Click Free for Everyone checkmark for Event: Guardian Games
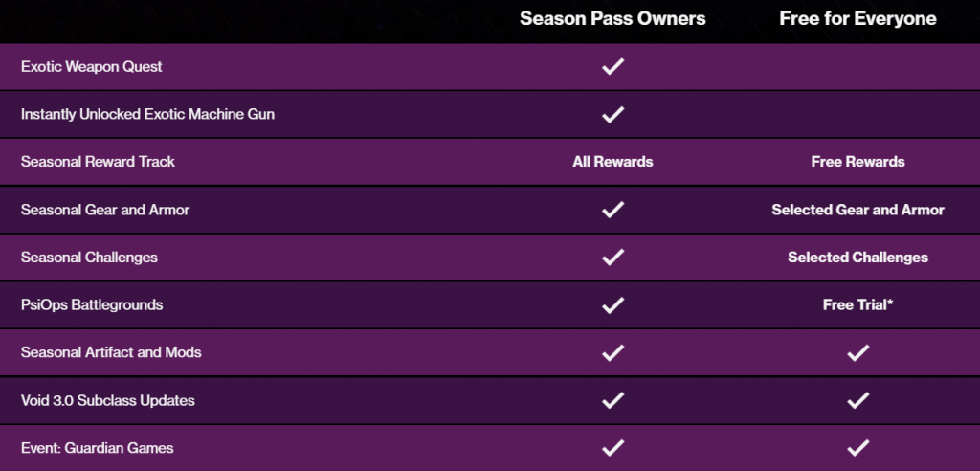The width and height of the screenshot is (980, 471). [857, 447]
